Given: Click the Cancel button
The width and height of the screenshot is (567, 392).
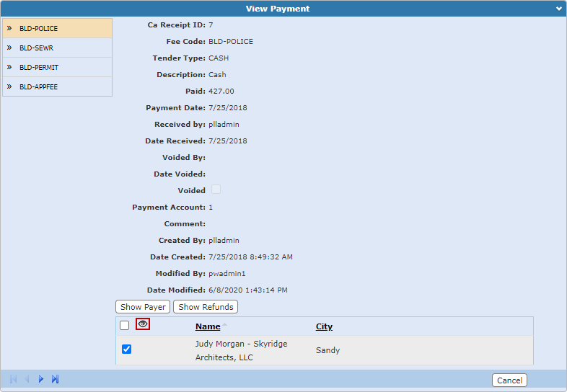Looking at the screenshot, I should tap(509, 380).
